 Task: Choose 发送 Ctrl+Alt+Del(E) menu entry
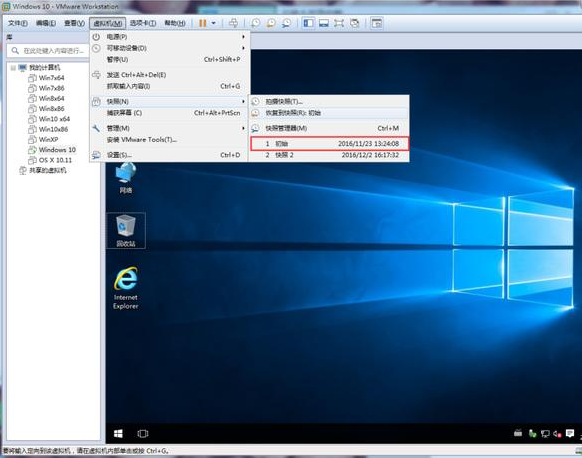pyautogui.click(x=169, y=75)
